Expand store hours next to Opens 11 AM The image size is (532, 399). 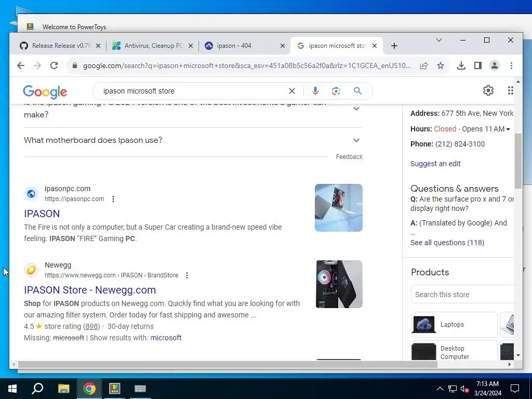click(508, 129)
